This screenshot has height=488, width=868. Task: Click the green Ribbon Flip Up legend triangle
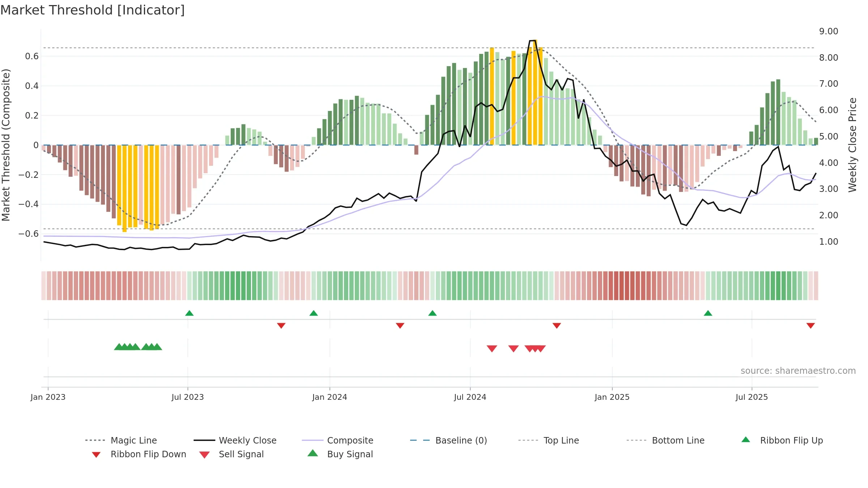click(746, 440)
